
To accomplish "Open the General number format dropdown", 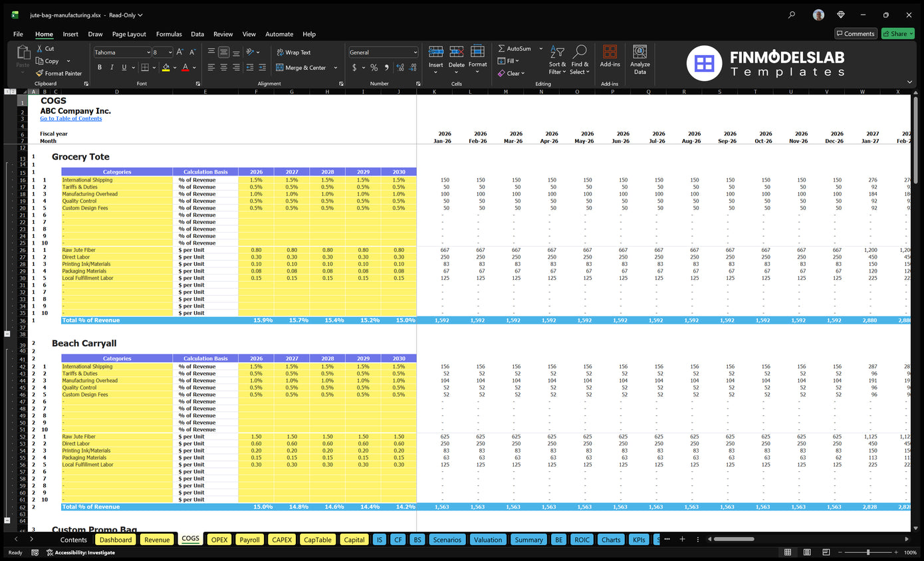I will (x=415, y=53).
